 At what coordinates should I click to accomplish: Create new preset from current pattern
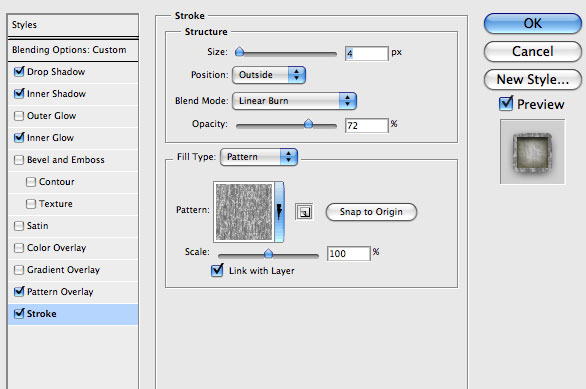pyautogui.click(x=304, y=212)
